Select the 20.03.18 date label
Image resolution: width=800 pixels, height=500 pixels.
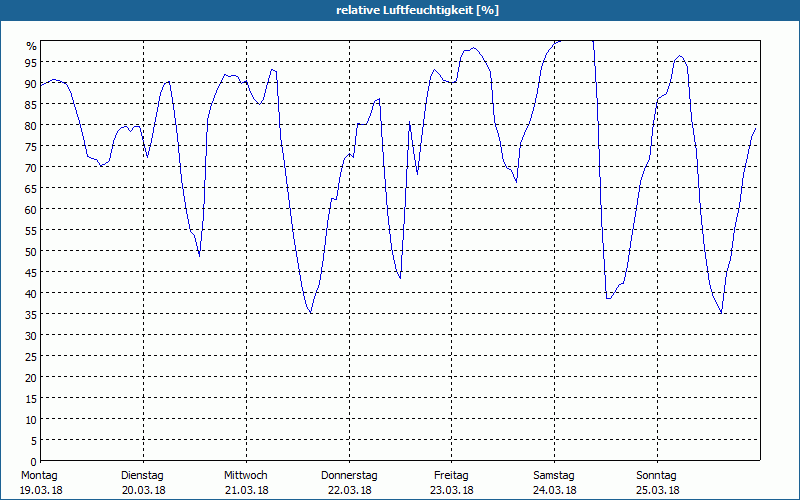pos(144,490)
